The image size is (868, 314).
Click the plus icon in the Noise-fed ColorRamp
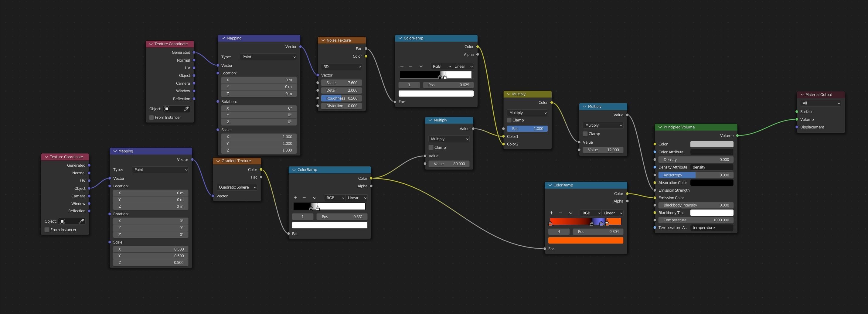pos(402,67)
